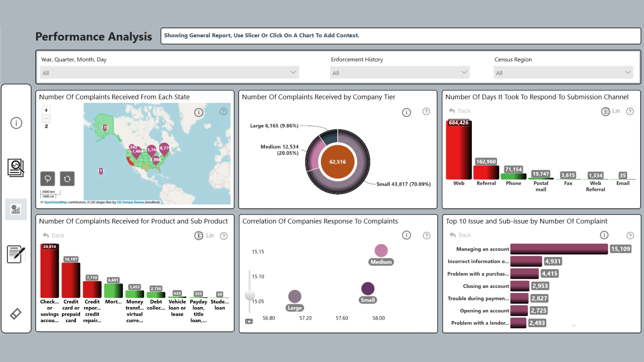
Task: Select the Managing an account bar
Action: point(559,249)
